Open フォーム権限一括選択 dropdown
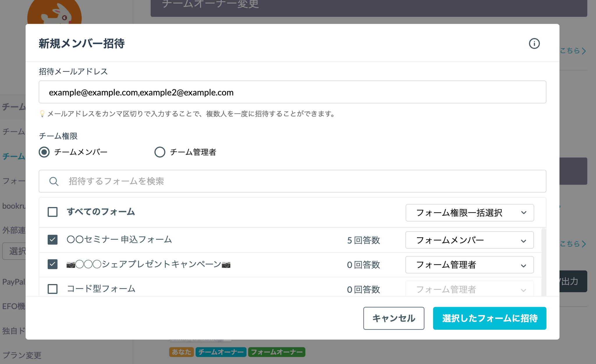596x364 pixels. (x=469, y=213)
